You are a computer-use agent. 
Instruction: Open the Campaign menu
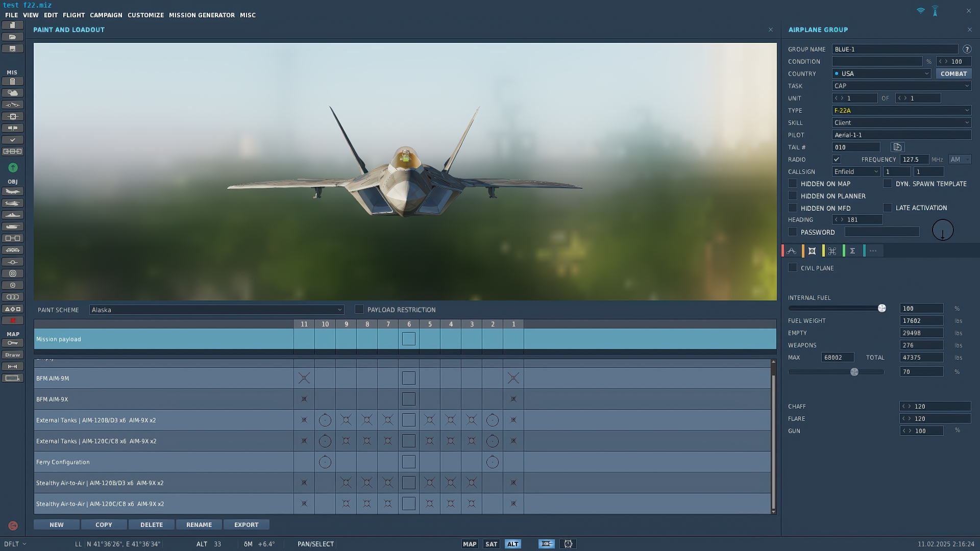pyautogui.click(x=106, y=15)
